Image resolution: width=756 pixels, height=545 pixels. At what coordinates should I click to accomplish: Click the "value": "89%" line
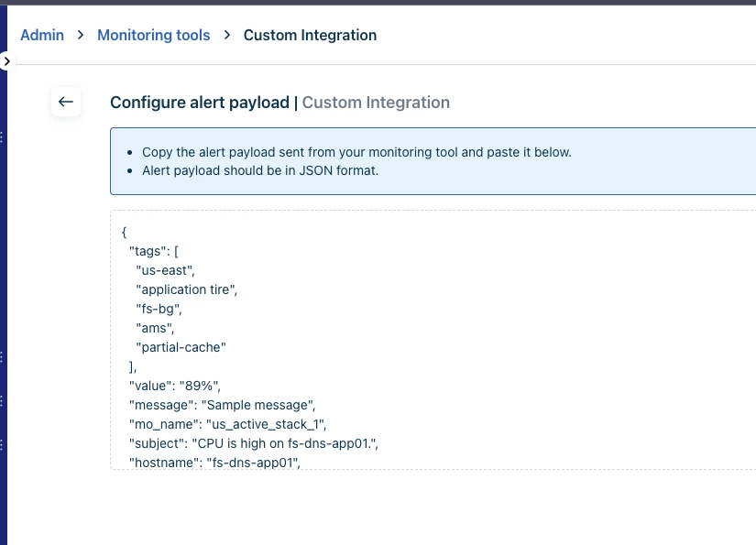click(x=174, y=386)
